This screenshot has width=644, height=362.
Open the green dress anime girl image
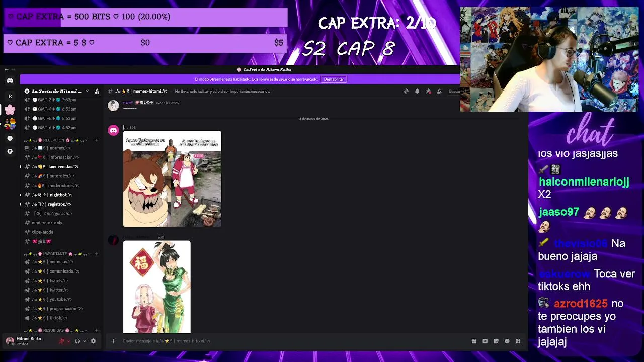[x=157, y=287]
